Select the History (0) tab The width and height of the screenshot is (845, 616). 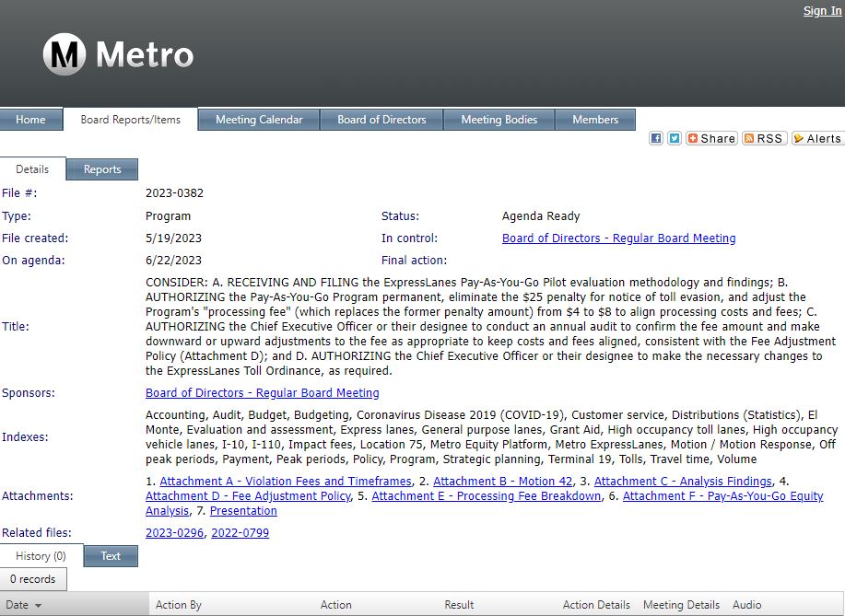coord(41,556)
